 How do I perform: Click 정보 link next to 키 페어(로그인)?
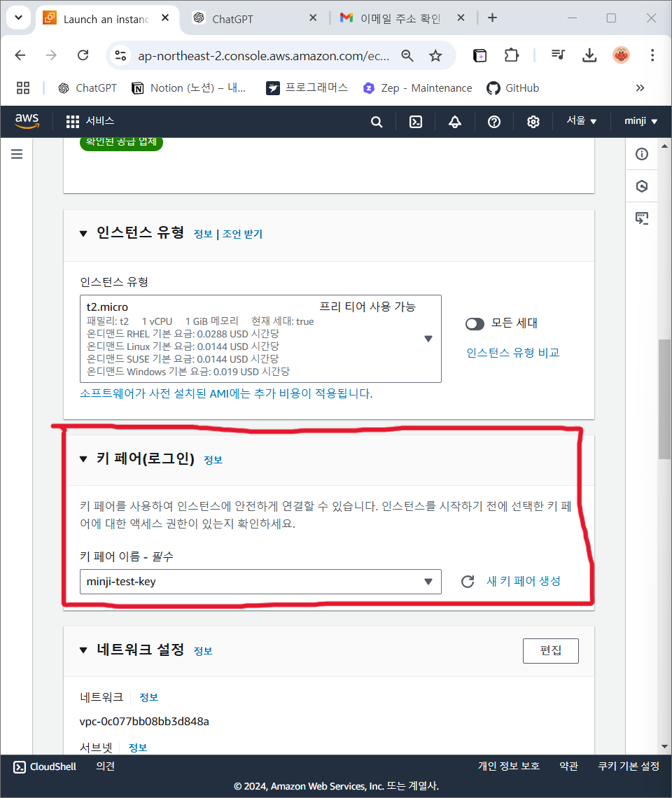coord(213,460)
